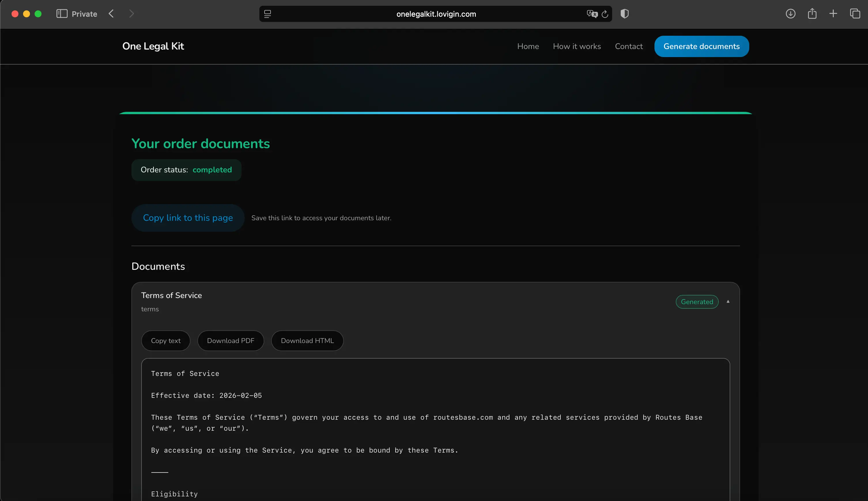Screen dimensions: 868x501
Task: Go to the Home section
Action: 528,46
